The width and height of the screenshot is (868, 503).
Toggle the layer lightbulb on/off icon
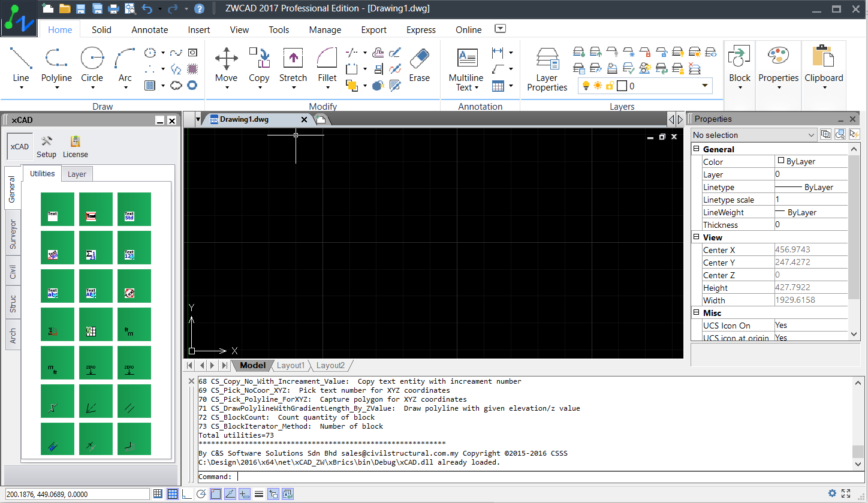click(586, 86)
